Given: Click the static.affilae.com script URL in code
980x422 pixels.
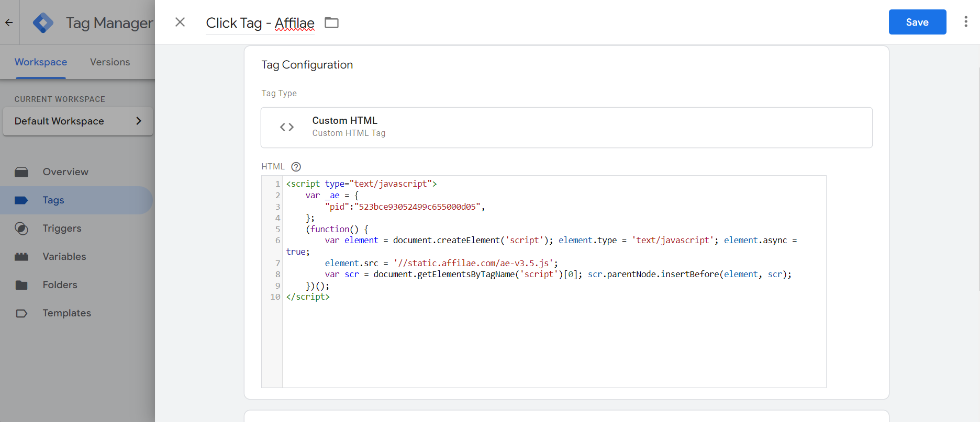Looking at the screenshot, I should [x=473, y=263].
